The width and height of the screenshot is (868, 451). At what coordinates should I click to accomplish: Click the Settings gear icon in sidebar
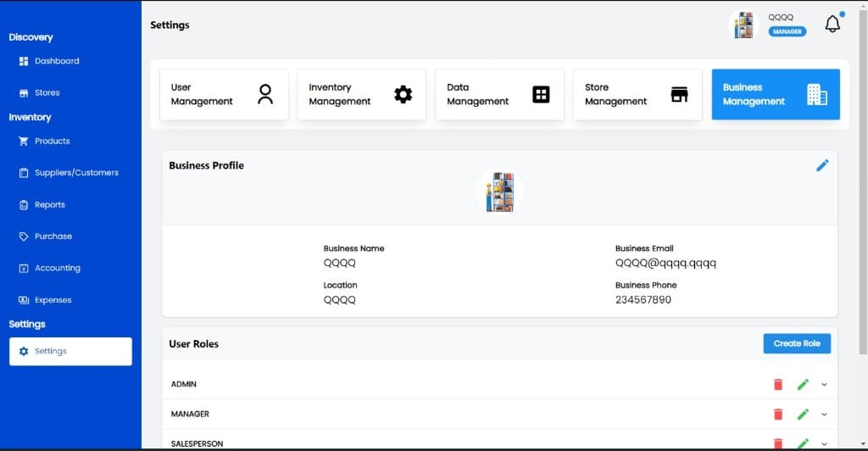23,352
